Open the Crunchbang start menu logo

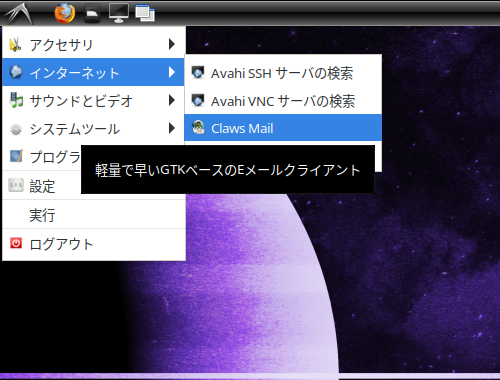coord(19,13)
